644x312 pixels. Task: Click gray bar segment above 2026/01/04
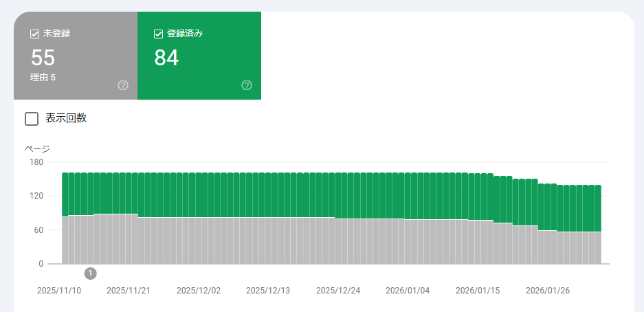[x=408, y=241]
